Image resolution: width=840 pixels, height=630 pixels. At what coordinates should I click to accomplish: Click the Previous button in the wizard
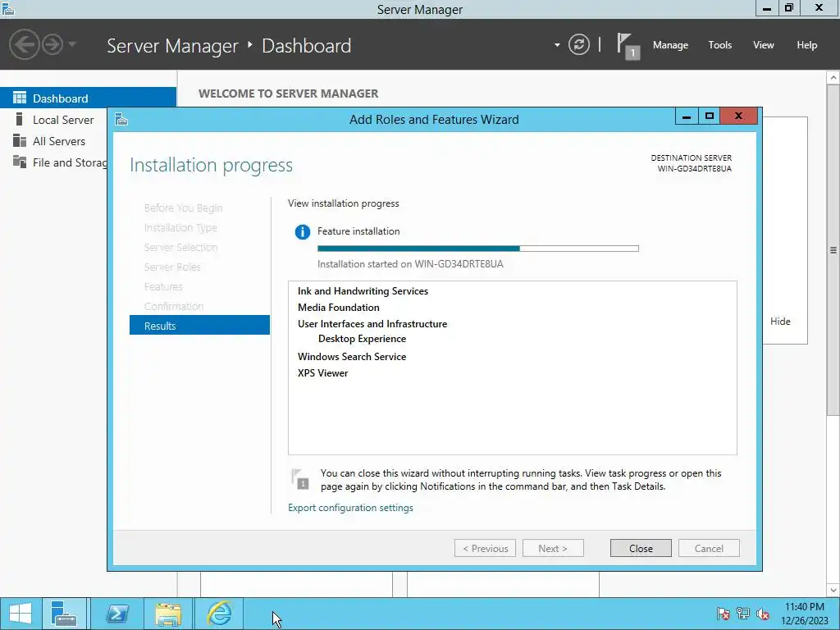[485, 548]
